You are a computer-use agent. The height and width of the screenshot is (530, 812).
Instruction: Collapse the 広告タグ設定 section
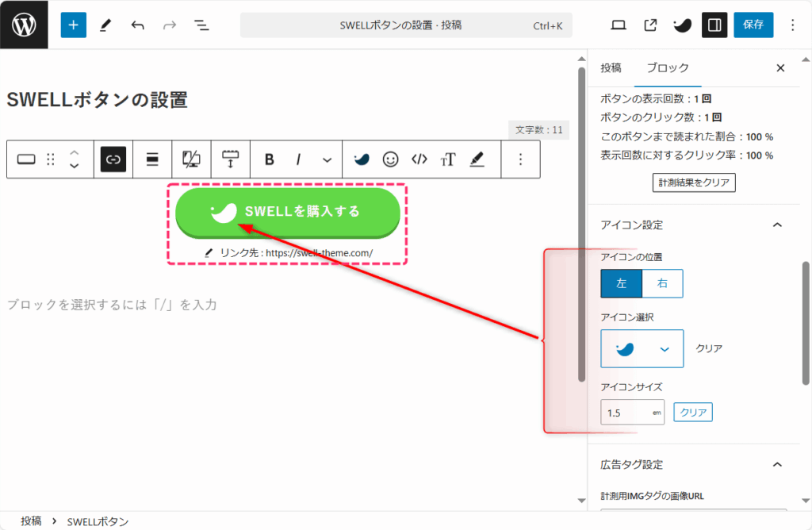click(x=777, y=465)
